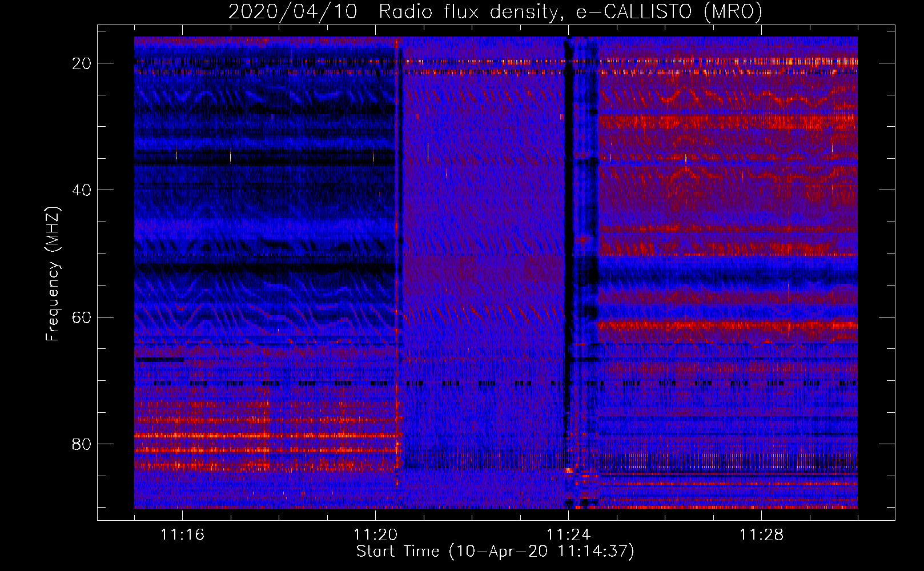Click the 'Start Time (10-Apr-20 11:14:37)' axis label
924x571 pixels.
[495, 552]
